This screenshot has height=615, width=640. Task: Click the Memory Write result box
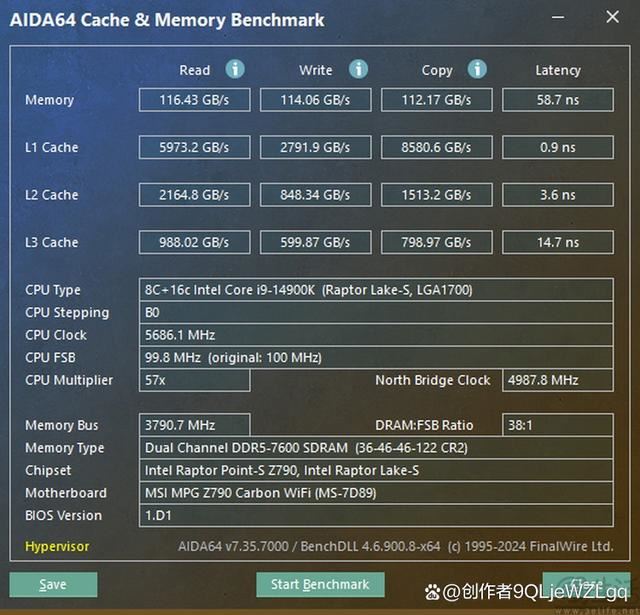tap(316, 100)
